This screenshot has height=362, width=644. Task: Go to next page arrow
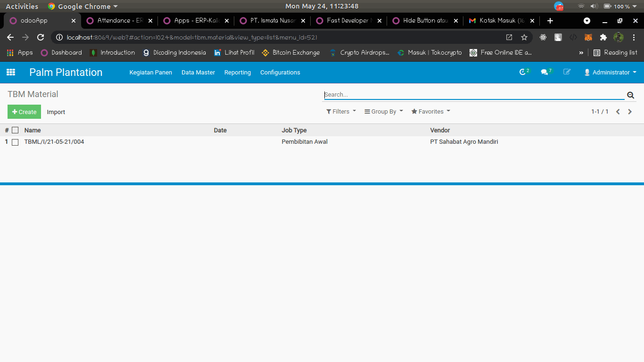(x=630, y=112)
